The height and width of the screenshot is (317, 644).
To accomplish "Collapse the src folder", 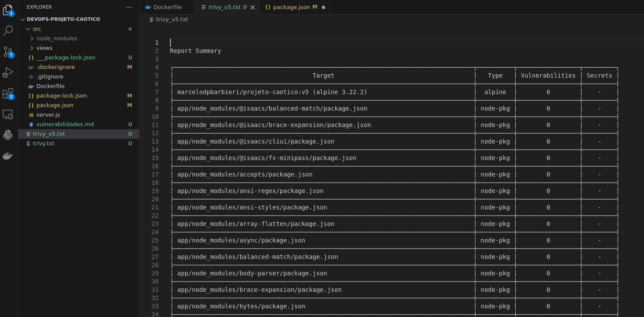I will [x=37, y=29].
